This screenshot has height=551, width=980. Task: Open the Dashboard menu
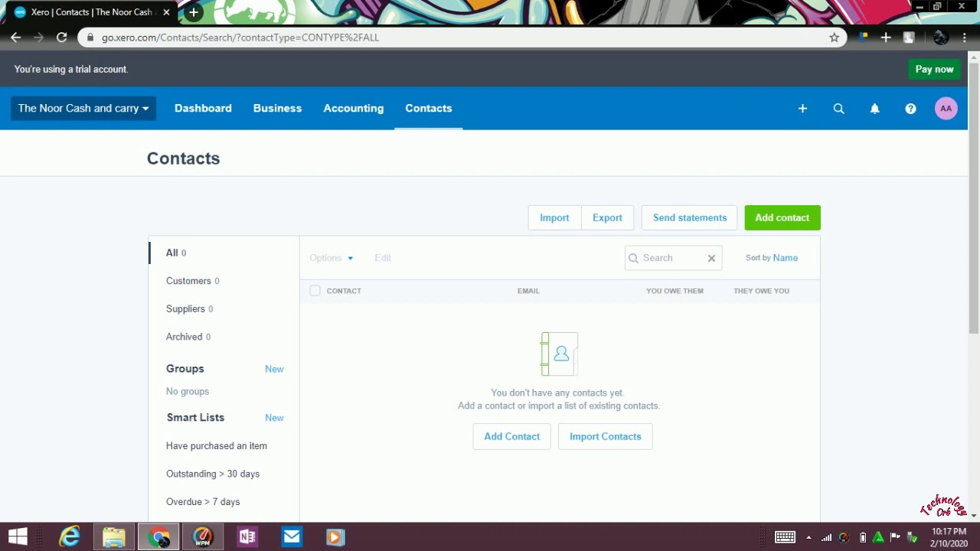coord(203,109)
